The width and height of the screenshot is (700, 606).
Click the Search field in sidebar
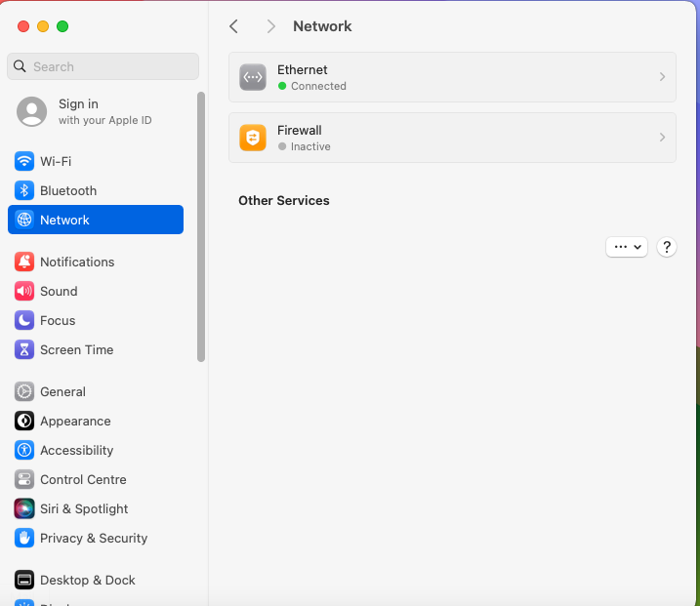103,66
